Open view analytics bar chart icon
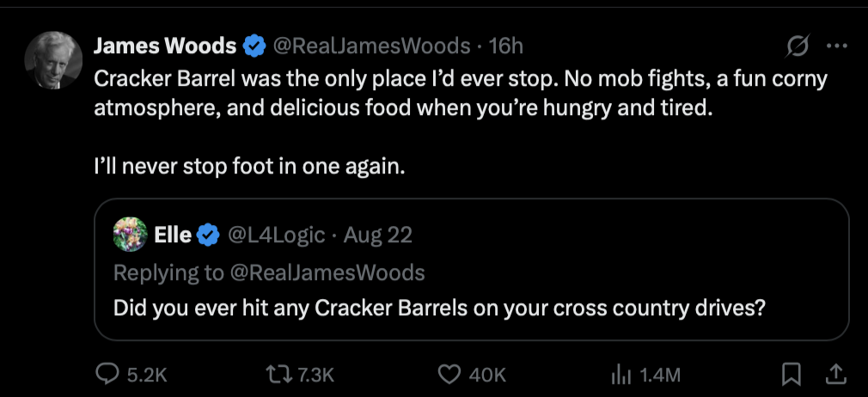The width and height of the screenshot is (868, 397). click(x=620, y=374)
